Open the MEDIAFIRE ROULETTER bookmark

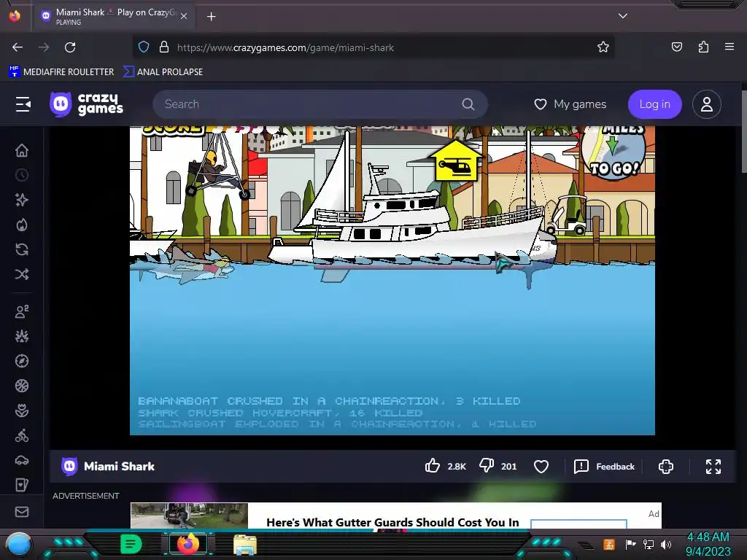point(61,72)
